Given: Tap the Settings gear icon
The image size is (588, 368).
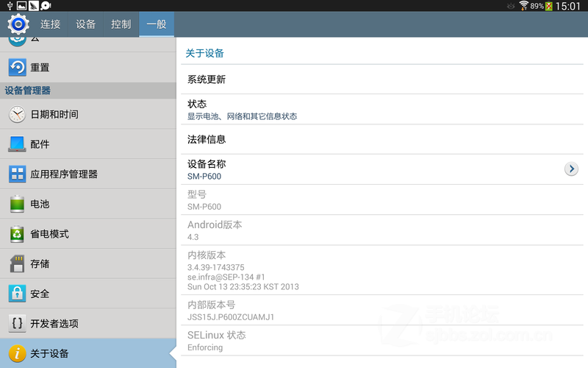Looking at the screenshot, I should coord(18,24).
